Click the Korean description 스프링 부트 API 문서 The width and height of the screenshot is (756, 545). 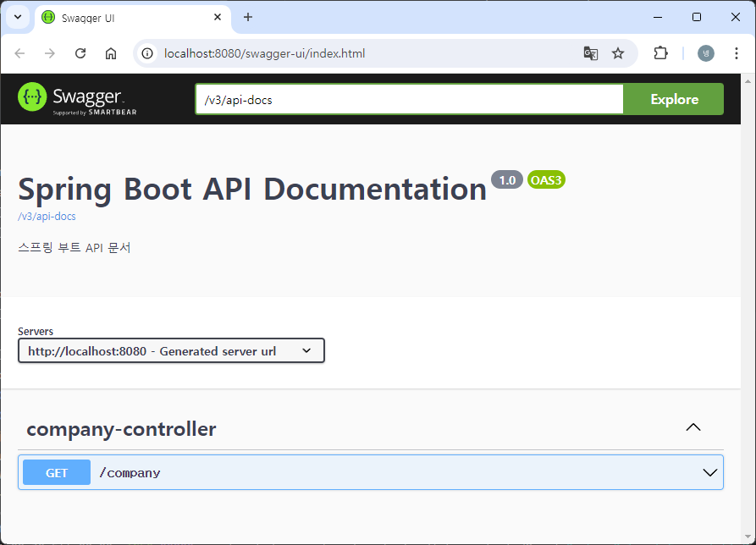74,248
